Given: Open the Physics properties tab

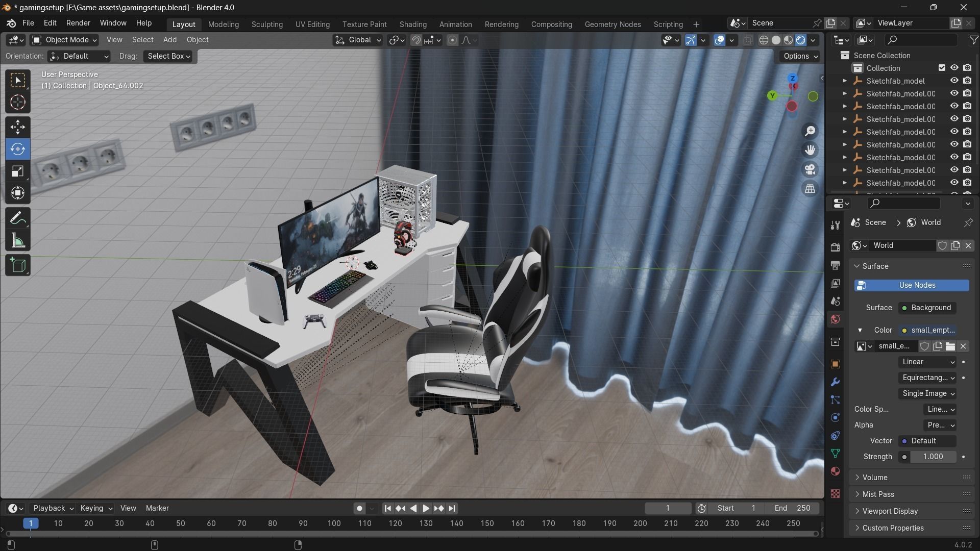Looking at the screenshot, I should 835,418.
